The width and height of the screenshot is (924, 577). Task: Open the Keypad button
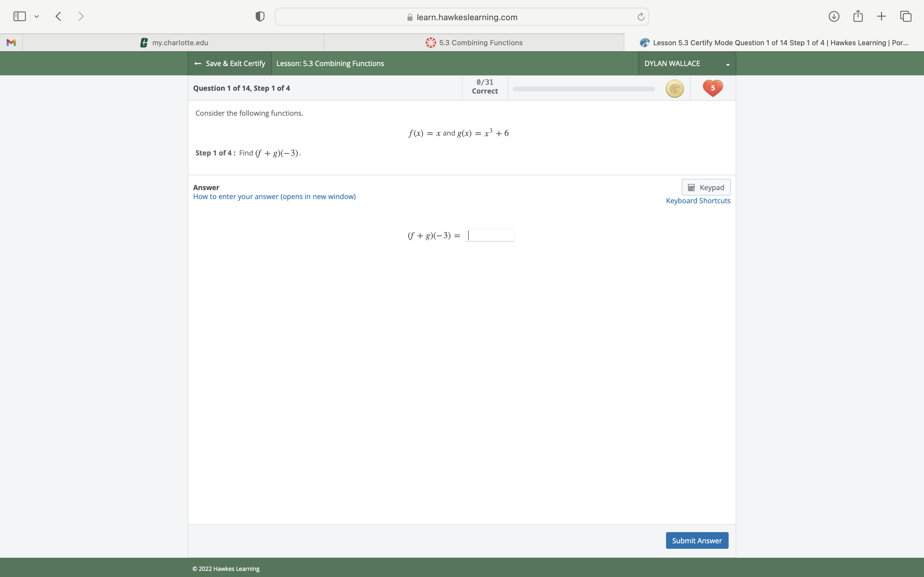pyautogui.click(x=706, y=188)
